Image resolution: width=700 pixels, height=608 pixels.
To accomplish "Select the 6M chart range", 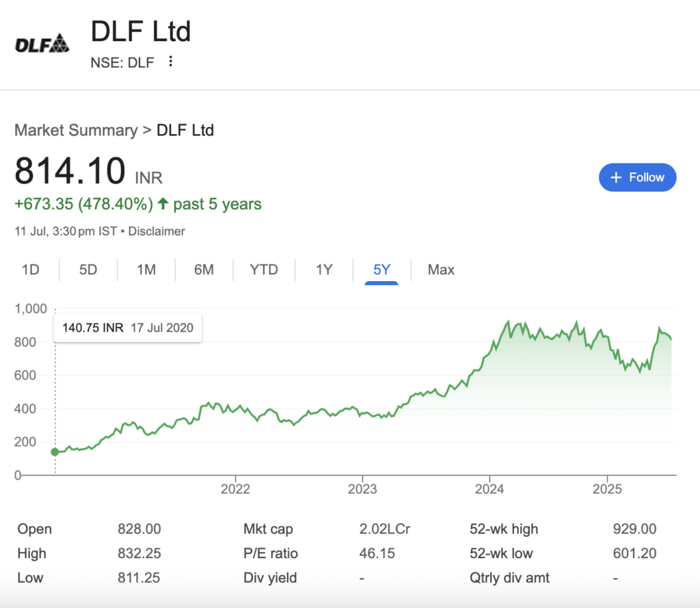I will pos(204,270).
